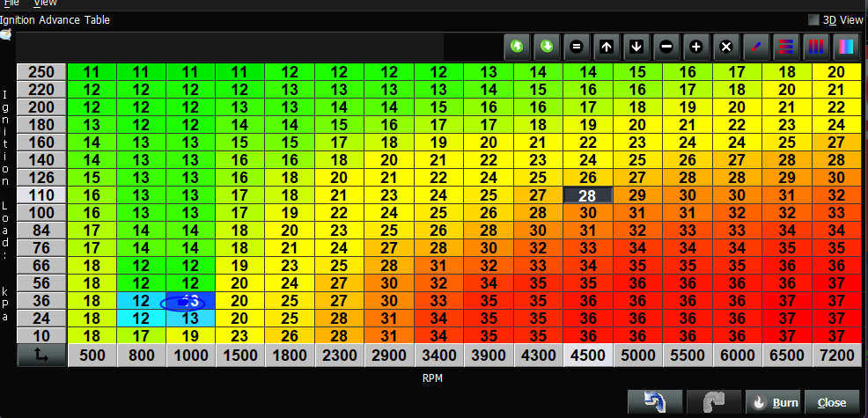Click the horizontal-bars interpolate icon
This screenshot has height=418, width=868.
[786, 47]
